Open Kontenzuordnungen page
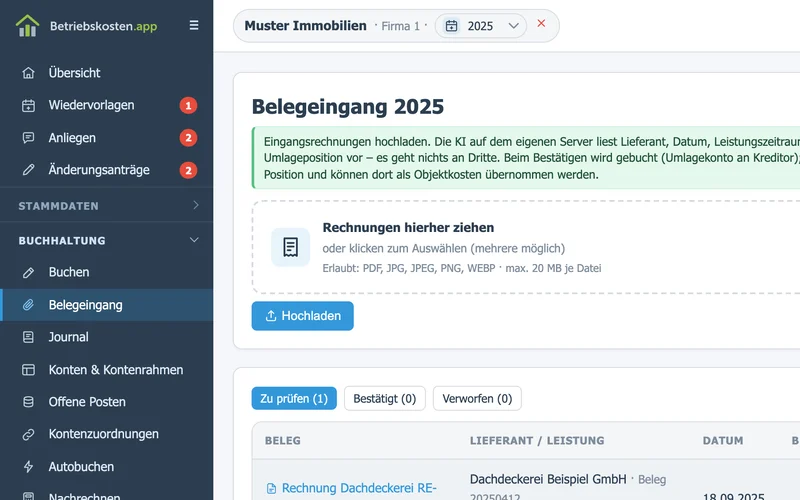The width and height of the screenshot is (800, 500). pos(104,434)
